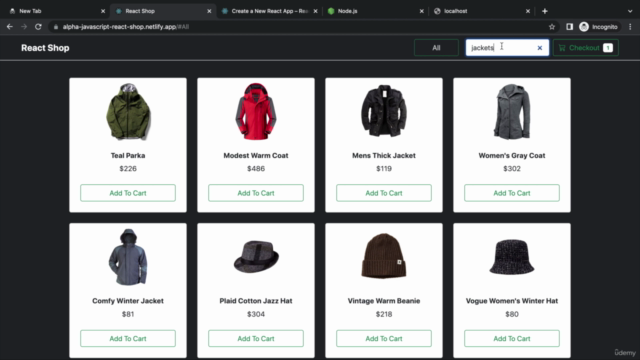Click the Mens Thick Jacket image
Image resolution: width=640 pixels, height=360 pixels.
point(384,111)
